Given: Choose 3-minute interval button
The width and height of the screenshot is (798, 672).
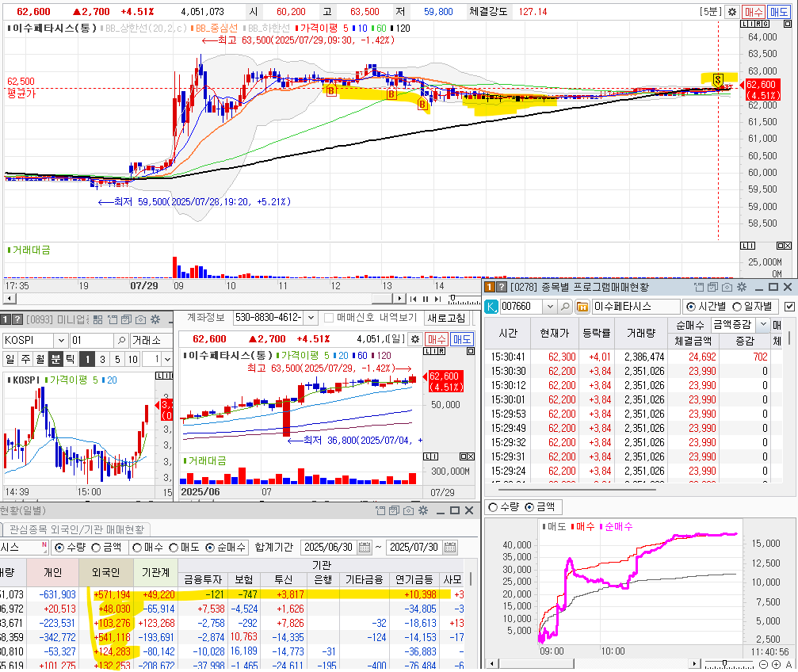Looking at the screenshot, I should click(x=102, y=360).
